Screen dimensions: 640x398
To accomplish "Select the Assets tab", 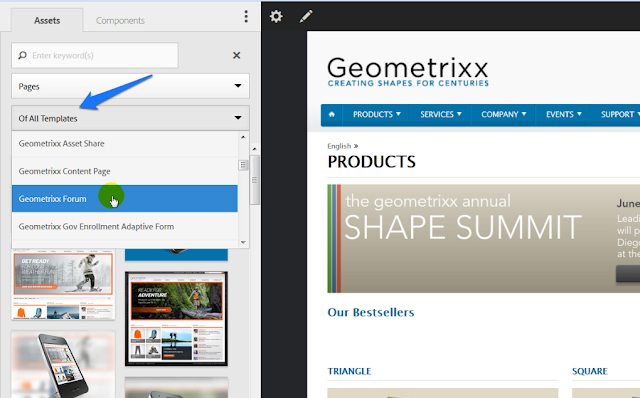I will [47, 20].
